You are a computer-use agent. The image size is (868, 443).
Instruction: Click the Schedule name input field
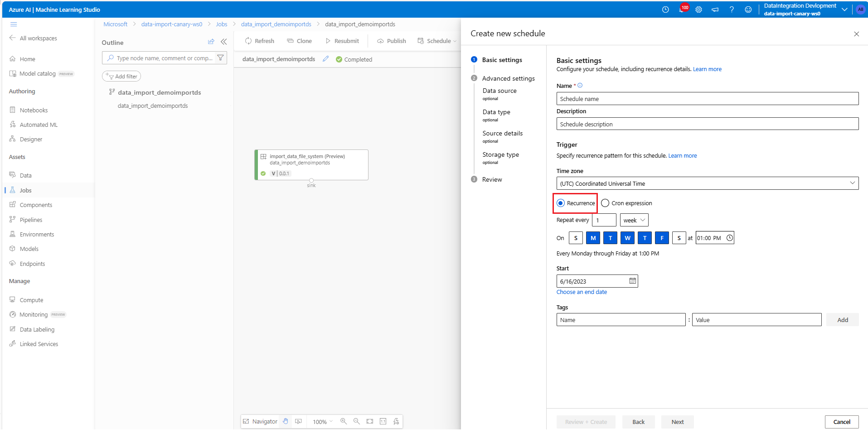coord(707,99)
